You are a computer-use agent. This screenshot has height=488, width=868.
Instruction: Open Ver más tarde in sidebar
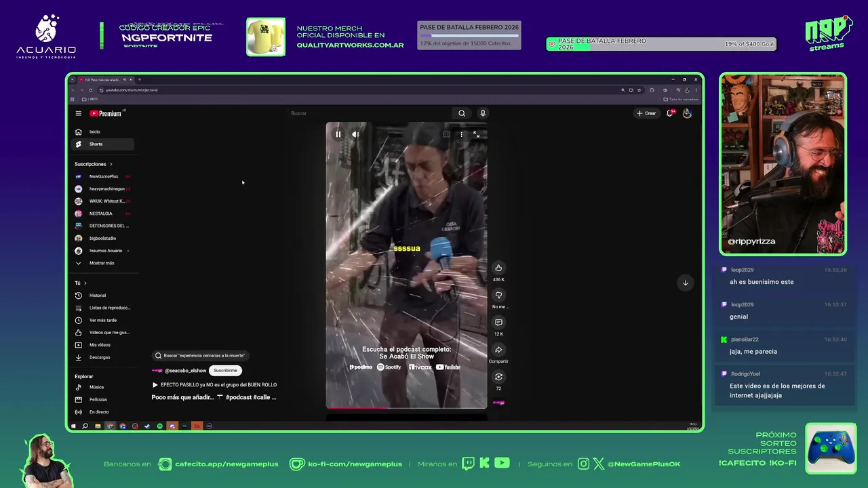coord(102,320)
